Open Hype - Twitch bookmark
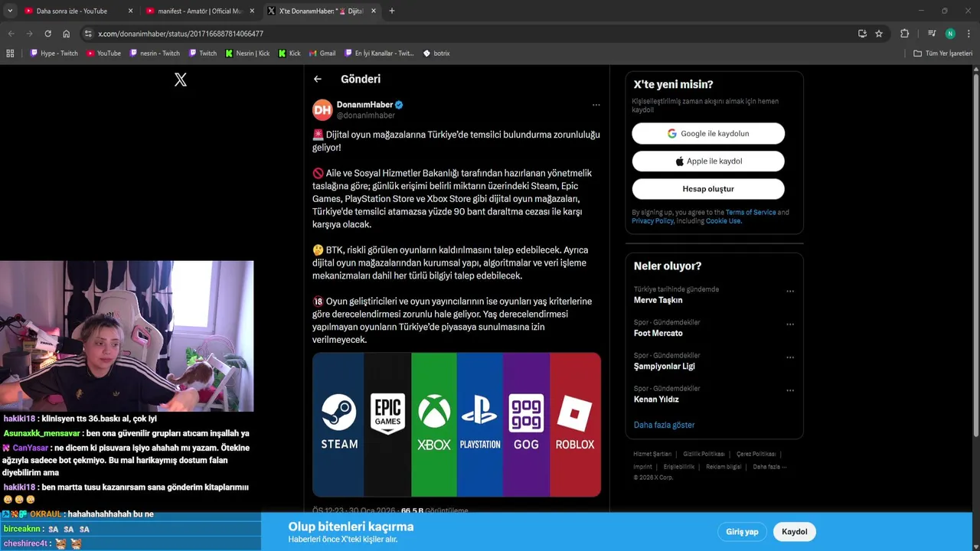Screen dimensions: 980x551 coord(54,54)
